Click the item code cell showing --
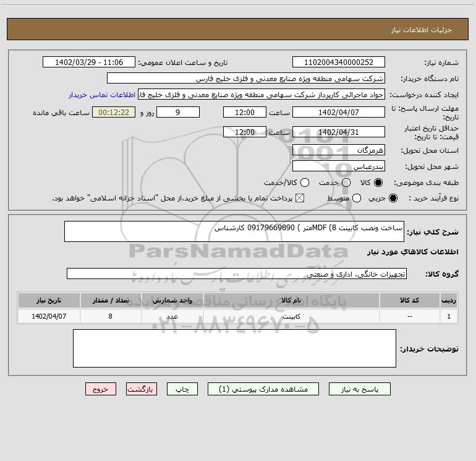 [409, 316]
